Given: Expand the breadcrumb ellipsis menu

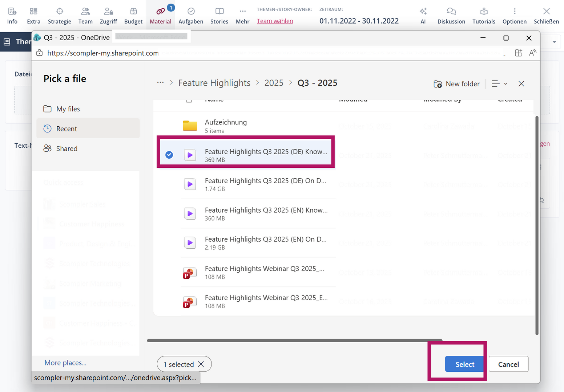Looking at the screenshot, I should tap(160, 83).
